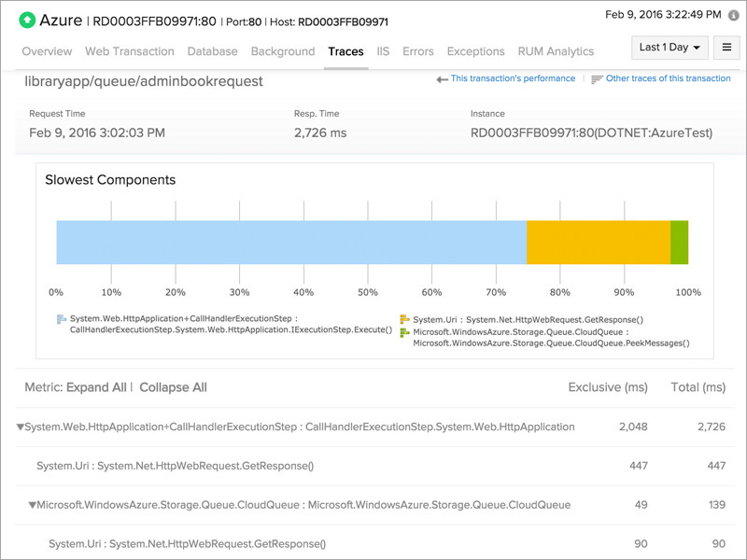The height and width of the screenshot is (560, 747).
Task: Click the orange bar segment in chart
Action: click(598, 243)
